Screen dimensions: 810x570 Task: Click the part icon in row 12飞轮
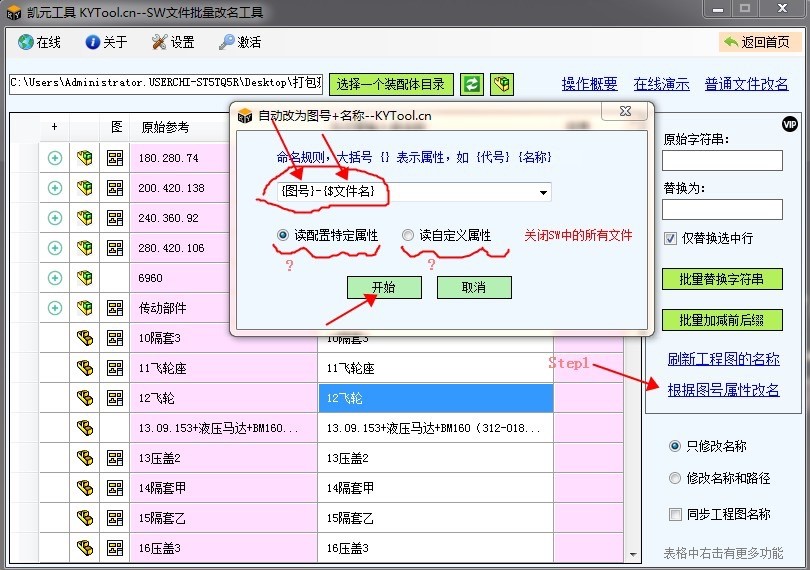(85, 398)
